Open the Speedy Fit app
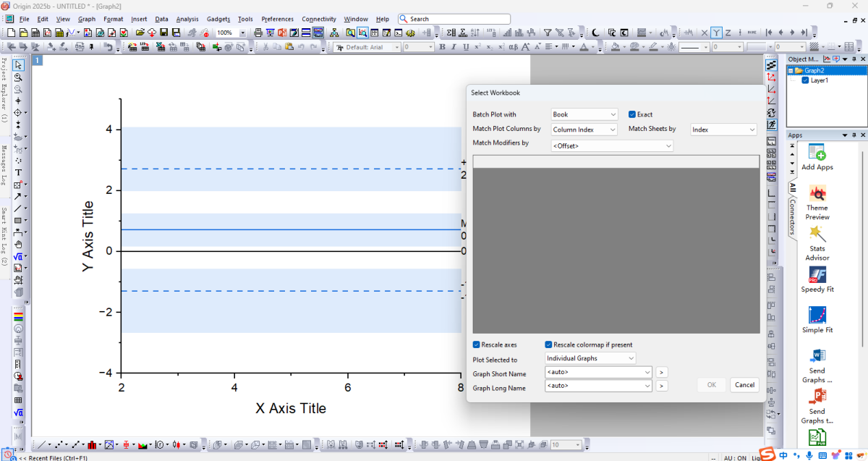This screenshot has height=461, width=868. tap(817, 279)
